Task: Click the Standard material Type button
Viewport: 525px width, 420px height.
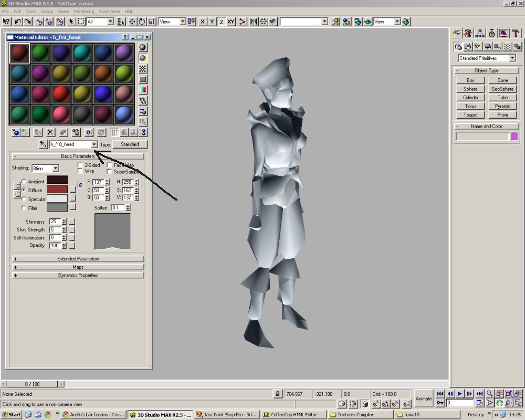Action: point(130,144)
